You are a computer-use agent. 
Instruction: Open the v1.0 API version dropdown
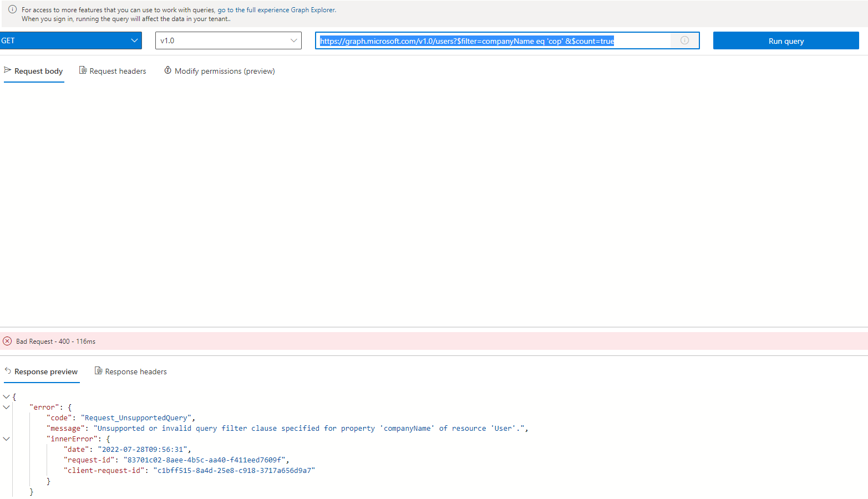[293, 40]
